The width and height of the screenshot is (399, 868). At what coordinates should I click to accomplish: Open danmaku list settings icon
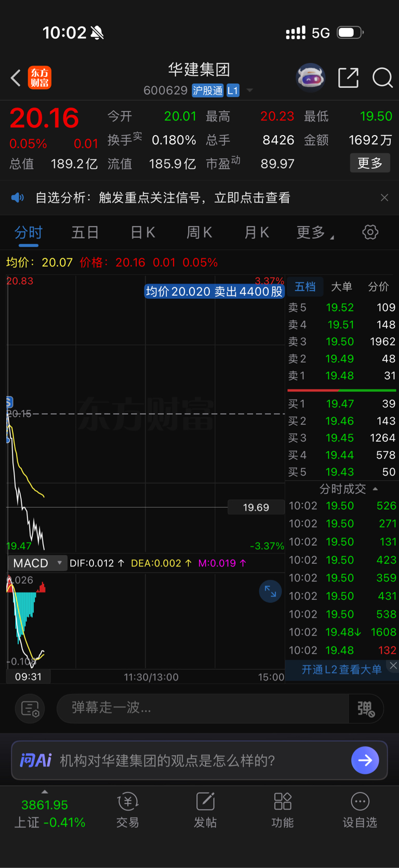pyautogui.click(x=30, y=708)
